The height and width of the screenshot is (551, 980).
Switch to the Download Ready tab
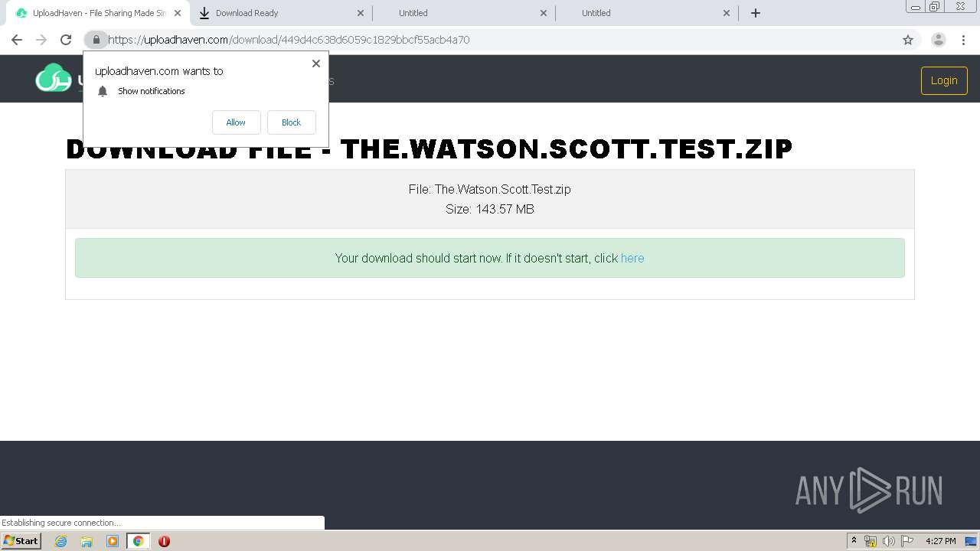tap(281, 13)
